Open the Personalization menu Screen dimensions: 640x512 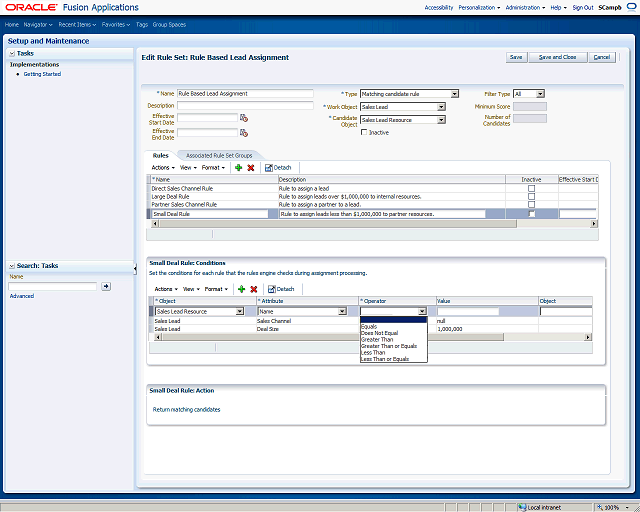coord(479,7)
